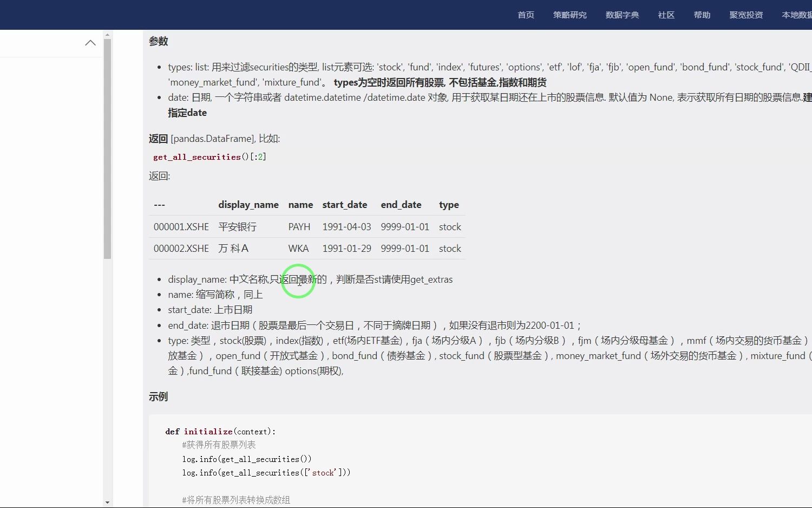Click the WKA name cell
Viewport: 812px width, 508px height.
[298, 249]
